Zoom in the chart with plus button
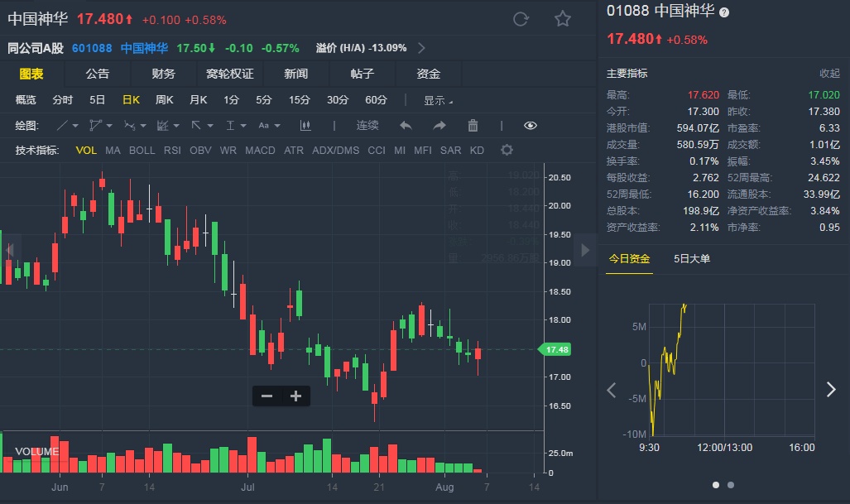The image size is (850, 504). (295, 396)
